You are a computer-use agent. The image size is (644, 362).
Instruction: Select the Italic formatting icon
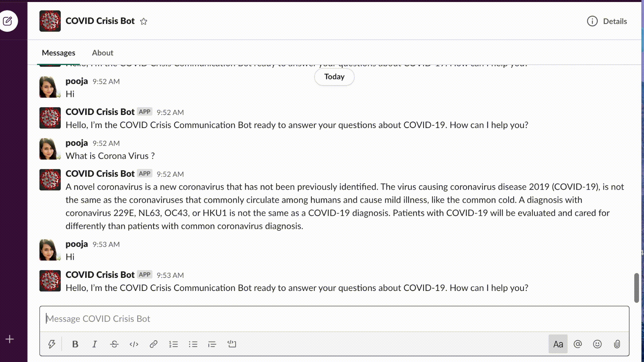click(94, 344)
